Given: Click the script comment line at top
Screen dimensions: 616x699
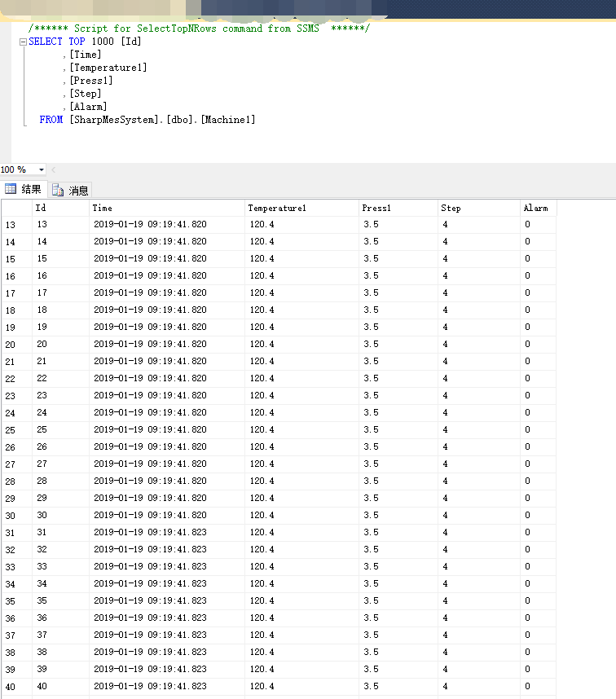Looking at the screenshot, I should click(x=200, y=28).
